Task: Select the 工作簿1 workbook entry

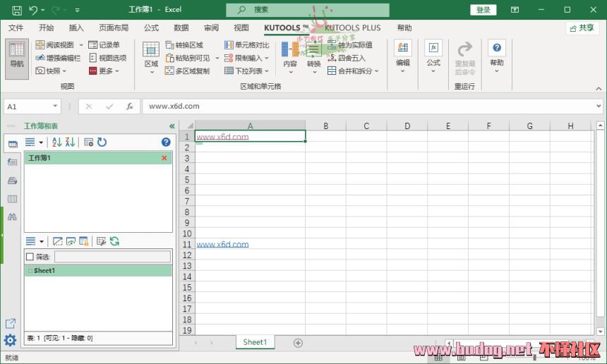Action: [x=98, y=158]
